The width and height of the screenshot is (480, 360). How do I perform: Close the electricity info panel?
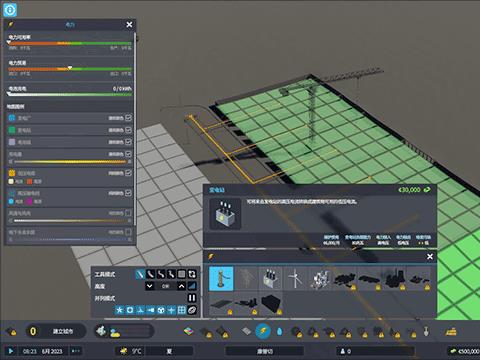pyautogui.click(x=129, y=24)
